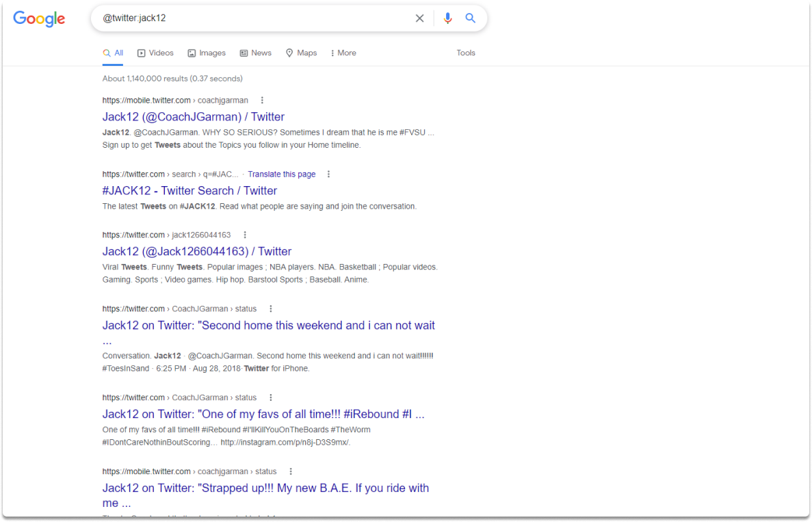Open #JACK12 - Twitter Search result

[x=189, y=191]
